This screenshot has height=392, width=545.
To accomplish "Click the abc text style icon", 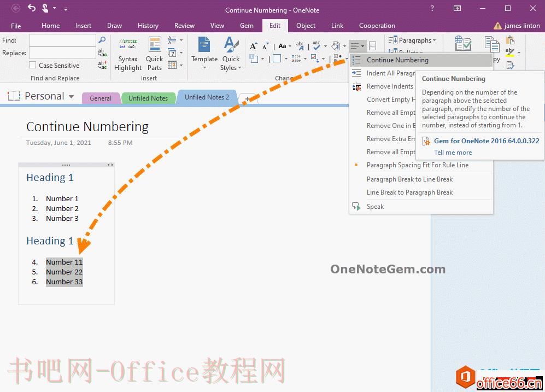I will (x=300, y=46).
